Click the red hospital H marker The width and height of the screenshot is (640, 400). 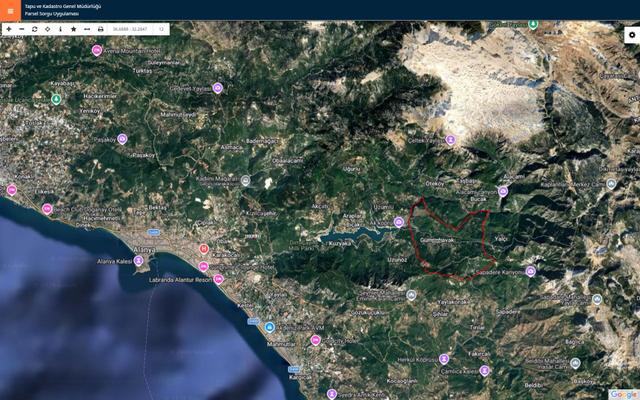[204, 249]
